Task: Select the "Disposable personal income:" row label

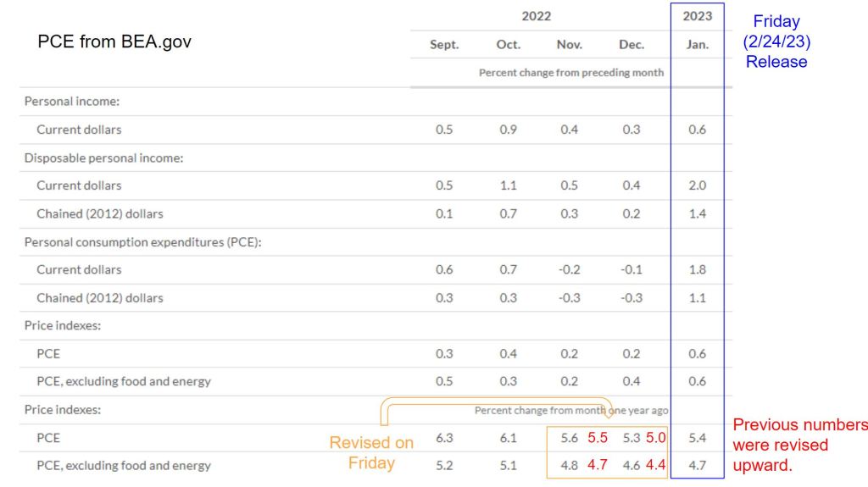Action: pos(103,158)
